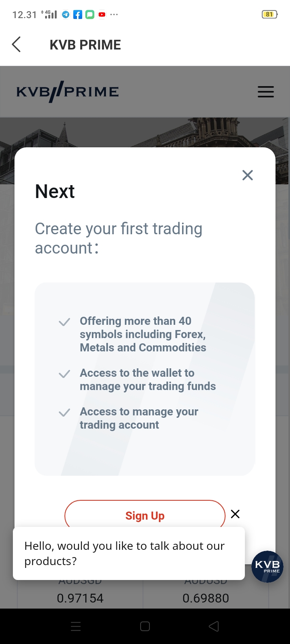Tap the 'Create your first trading account' text
The height and width of the screenshot is (644, 290).
tap(119, 238)
